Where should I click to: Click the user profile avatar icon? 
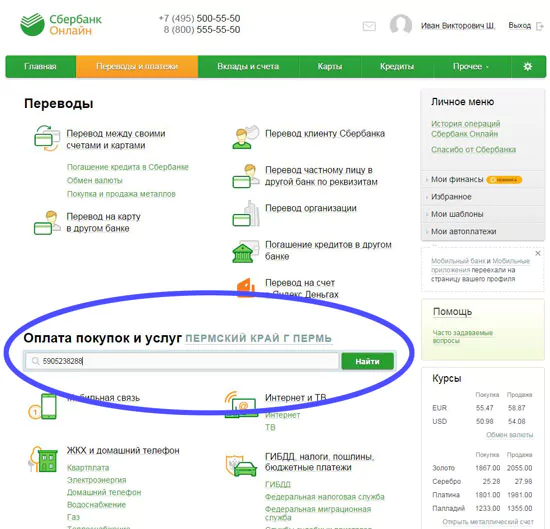click(x=401, y=25)
